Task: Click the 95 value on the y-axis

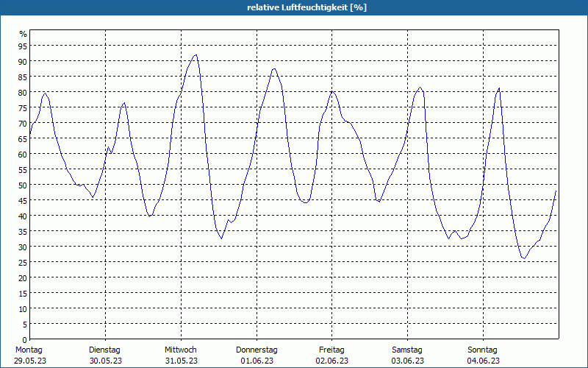Action: coord(23,46)
